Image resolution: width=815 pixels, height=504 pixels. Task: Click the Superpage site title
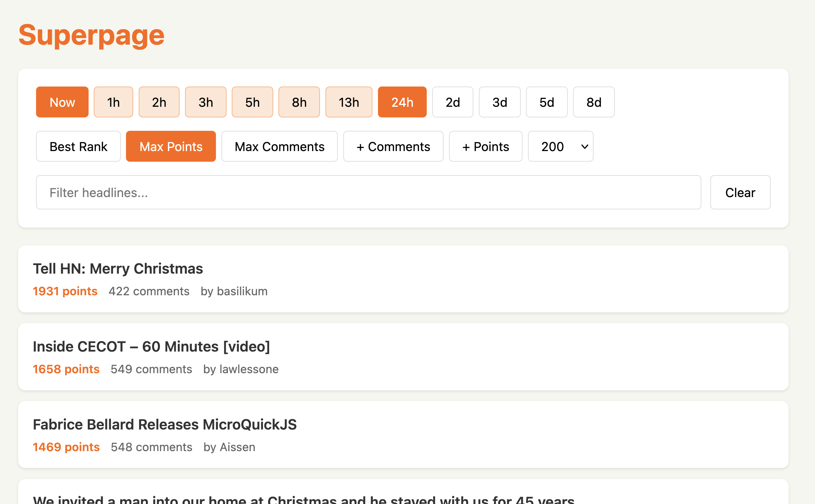[91, 35]
